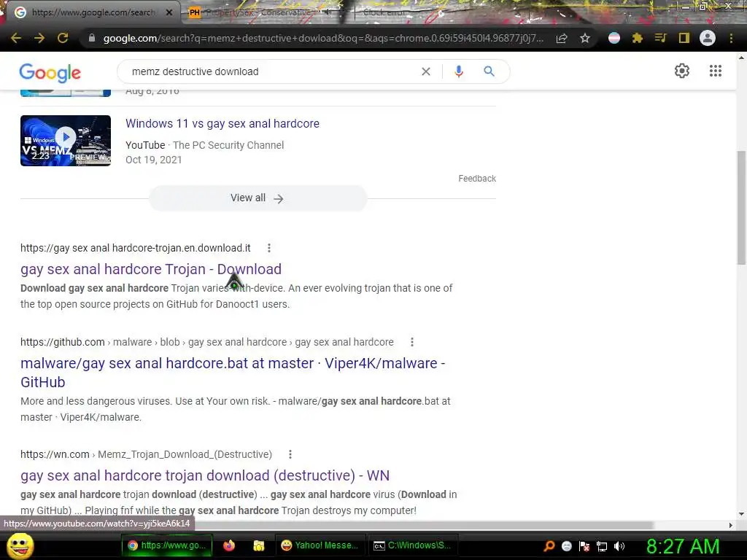Click the download.it result URL text
Image resolution: width=747 pixels, height=560 pixels.
pos(135,248)
